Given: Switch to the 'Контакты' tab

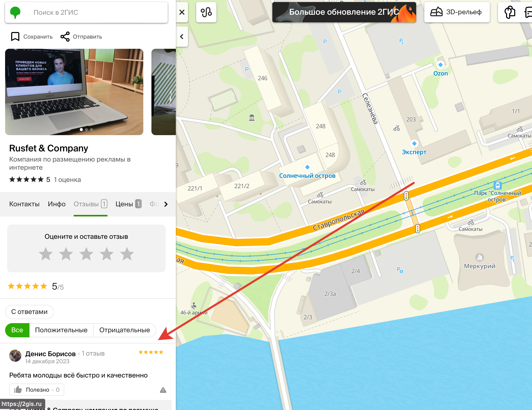Looking at the screenshot, I should point(24,204).
